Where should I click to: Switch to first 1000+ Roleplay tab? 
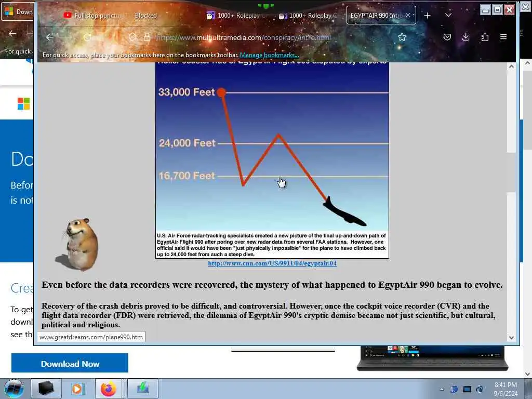pyautogui.click(x=237, y=15)
